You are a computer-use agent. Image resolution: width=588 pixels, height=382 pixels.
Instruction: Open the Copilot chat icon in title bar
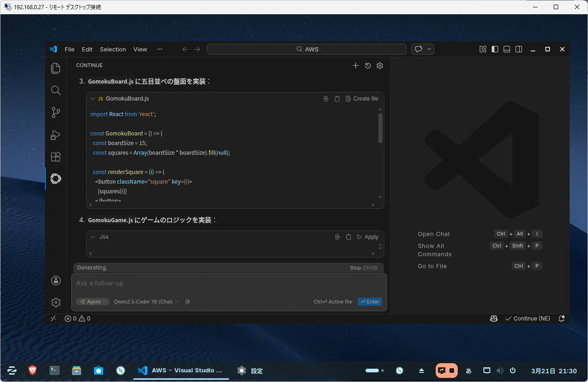tap(418, 49)
